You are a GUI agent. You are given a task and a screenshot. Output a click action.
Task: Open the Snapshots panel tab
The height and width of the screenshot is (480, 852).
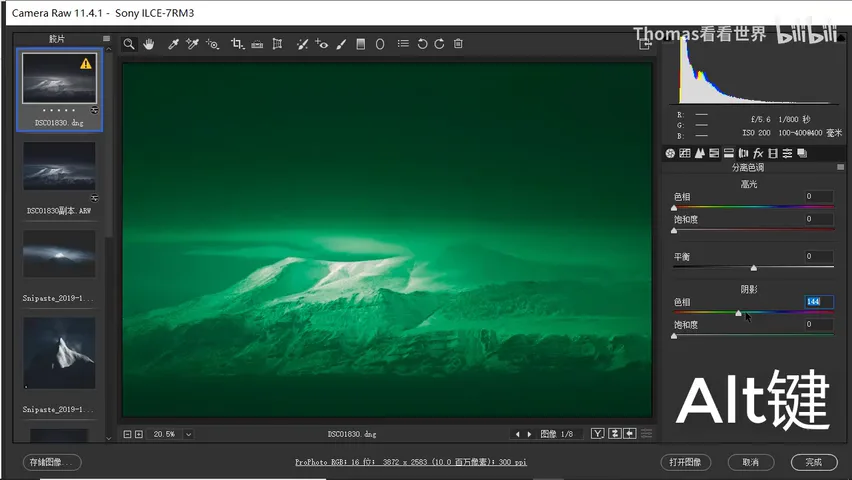point(802,153)
